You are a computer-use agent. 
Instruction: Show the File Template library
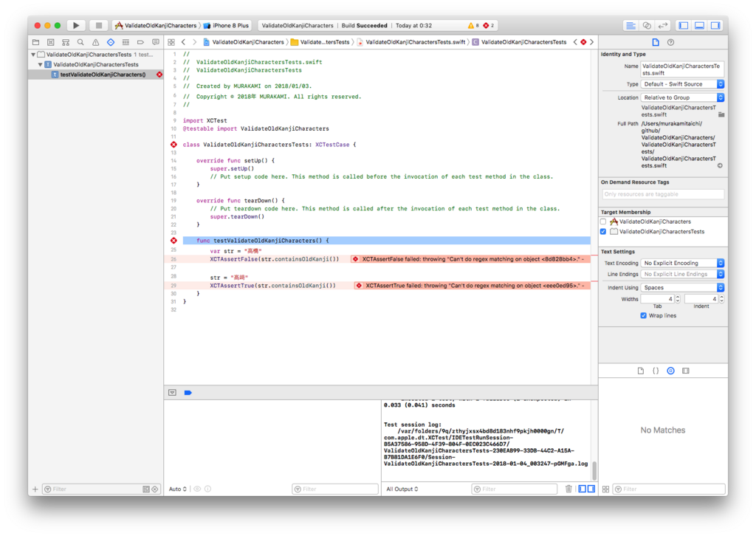pos(640,371)
